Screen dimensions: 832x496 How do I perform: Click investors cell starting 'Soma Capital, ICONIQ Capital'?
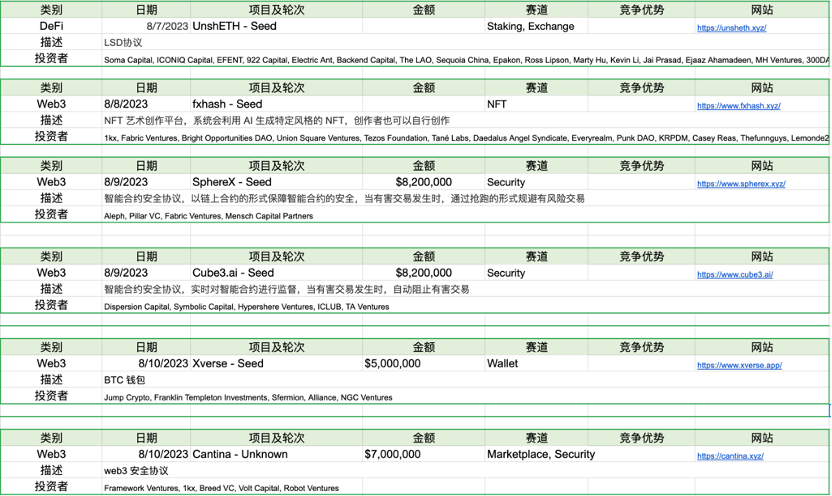466,60
